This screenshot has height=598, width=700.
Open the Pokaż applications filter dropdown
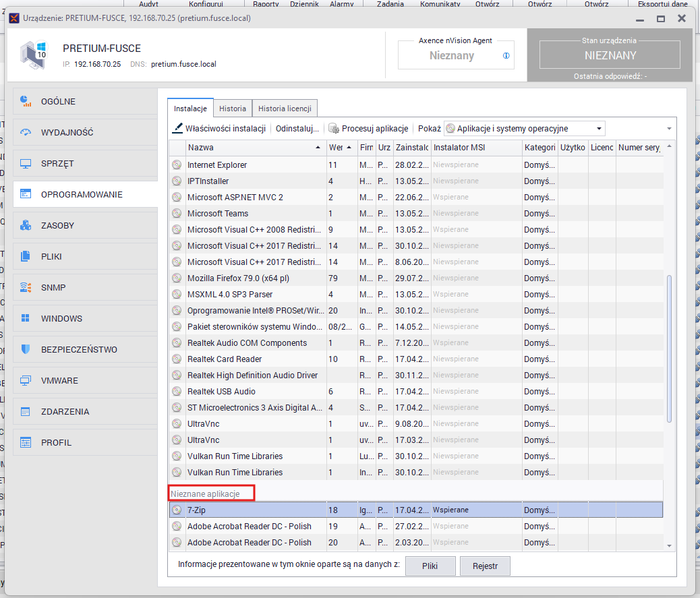pos(524,128)
